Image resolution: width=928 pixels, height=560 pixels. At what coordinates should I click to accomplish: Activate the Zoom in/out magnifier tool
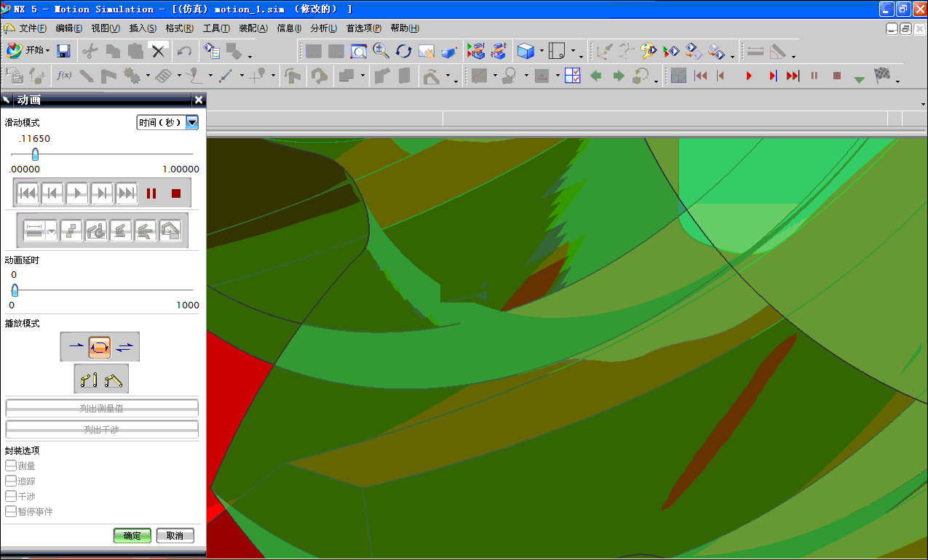[381, 51]
